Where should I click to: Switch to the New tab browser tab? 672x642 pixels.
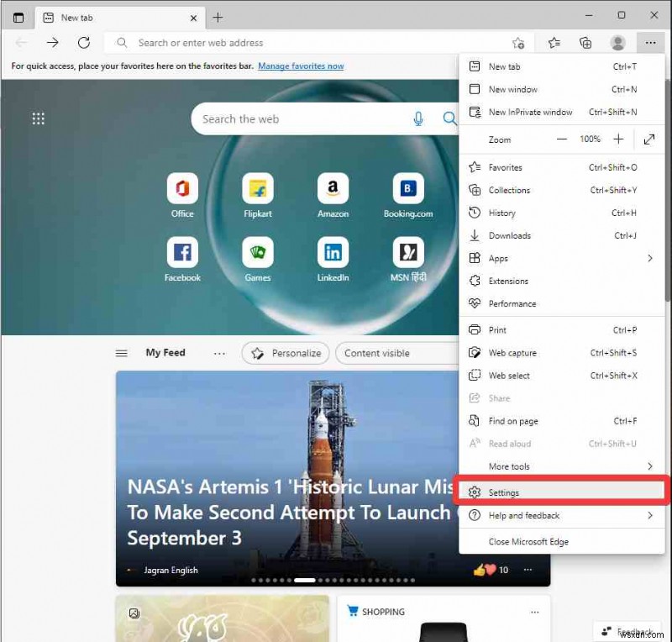pyautogui.click(x=78, y=17)
